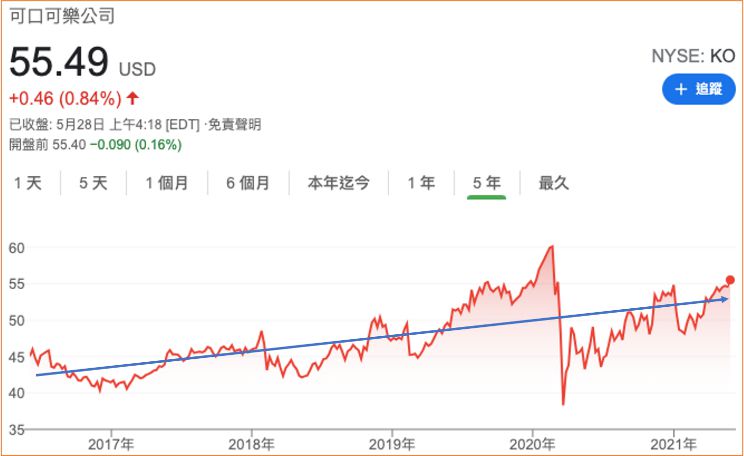This screenshot has width=744, height=456.
Task: Click the 2021年 x-axis label
Action: (673, 445)
